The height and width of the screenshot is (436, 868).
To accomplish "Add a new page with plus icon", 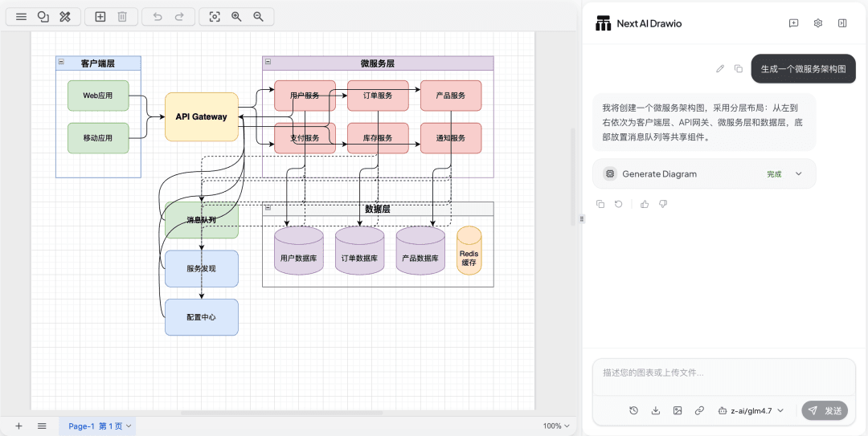I will click(18, 426).
